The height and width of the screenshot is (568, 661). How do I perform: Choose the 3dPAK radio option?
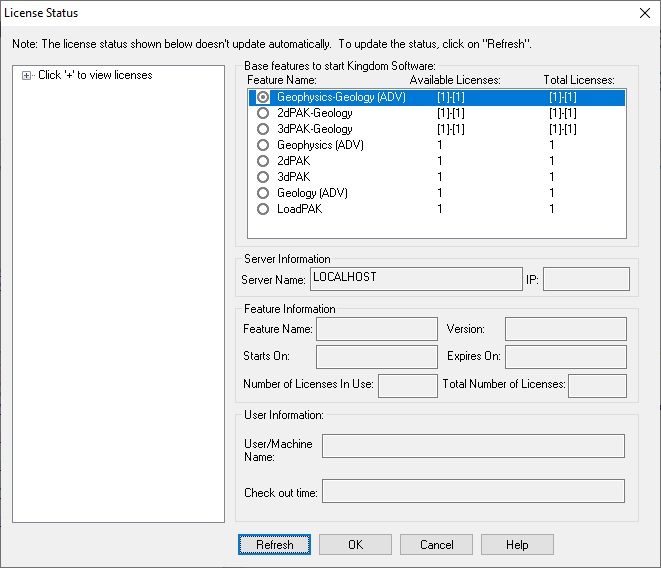click(263, 177)
